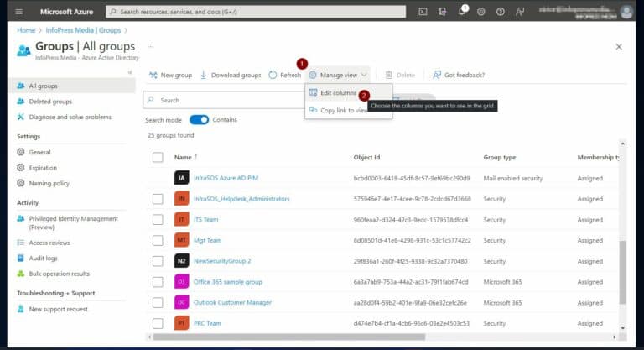Click the Mgt Team group avatar

[x=181, y=240]
